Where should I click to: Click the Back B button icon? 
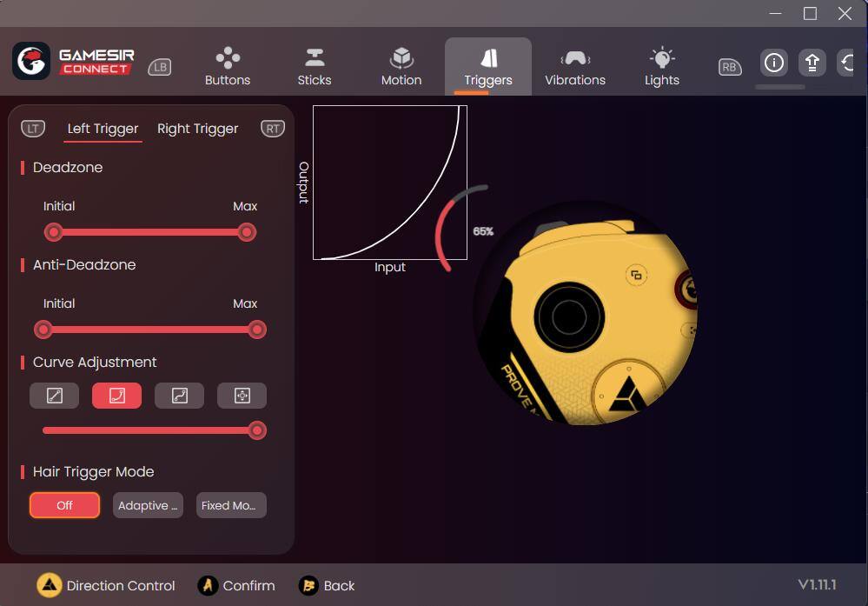coord(308,585)
